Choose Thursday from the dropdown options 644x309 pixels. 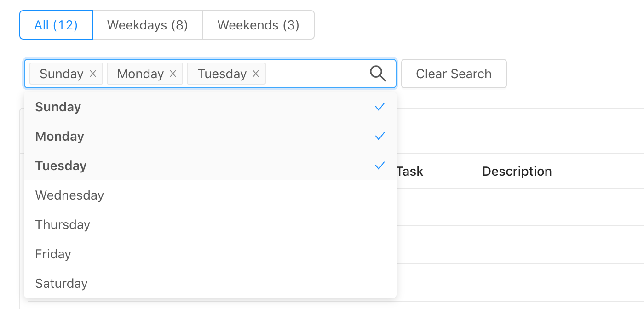click(63, 224)
